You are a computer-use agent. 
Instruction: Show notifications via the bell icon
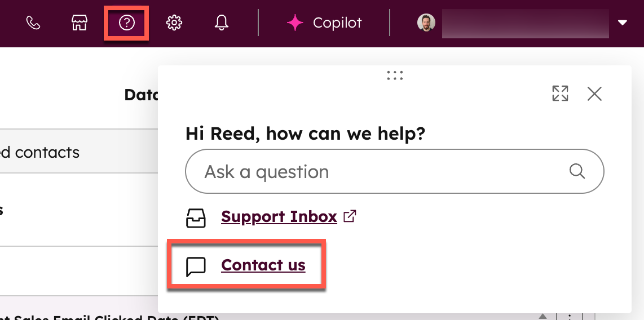click(222, 23)
